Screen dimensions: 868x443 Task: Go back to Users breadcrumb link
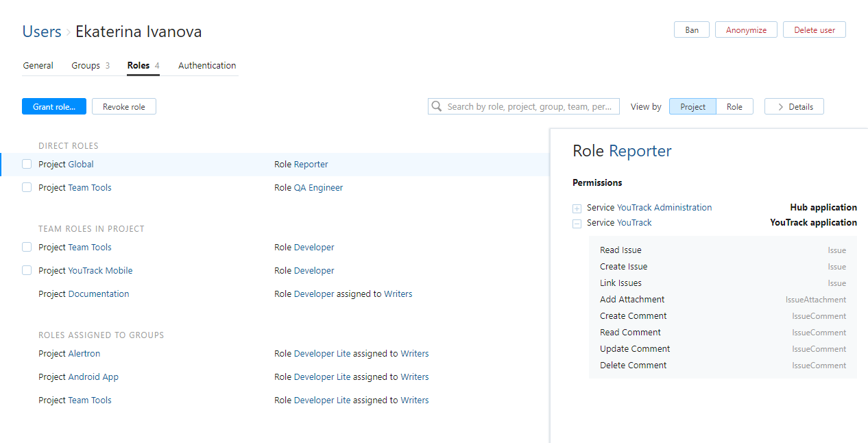point(42,32)
